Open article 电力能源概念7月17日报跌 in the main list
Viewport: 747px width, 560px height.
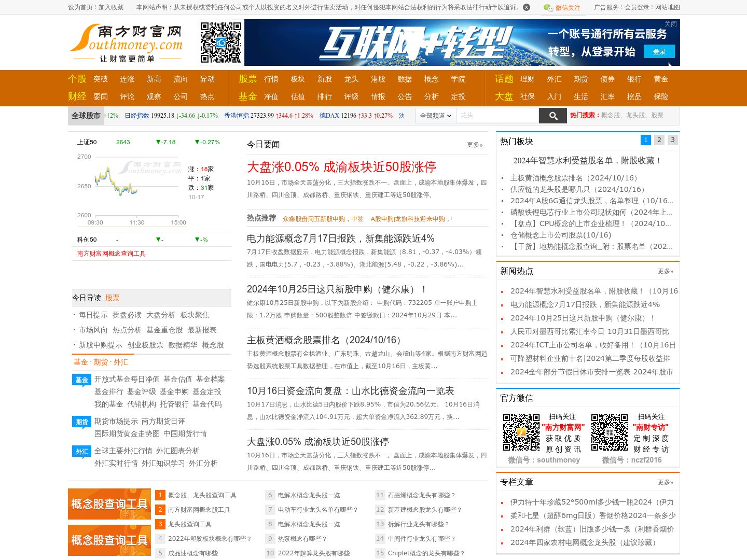click(341, 239)
